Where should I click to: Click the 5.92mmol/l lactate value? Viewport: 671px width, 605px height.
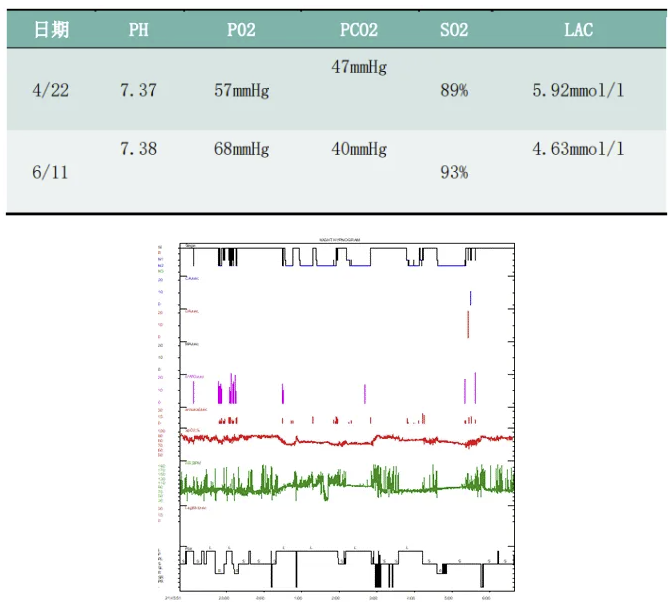[578, 90]
